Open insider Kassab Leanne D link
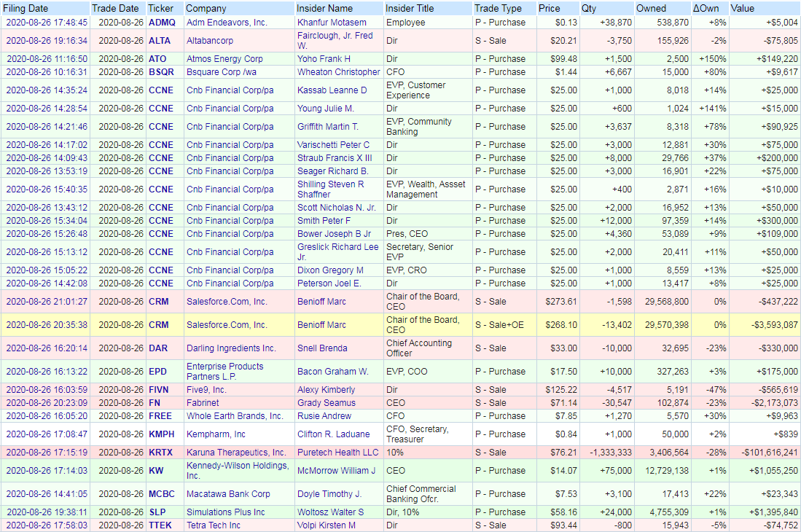Screen dimensions: 801x532 coord(332,90)
